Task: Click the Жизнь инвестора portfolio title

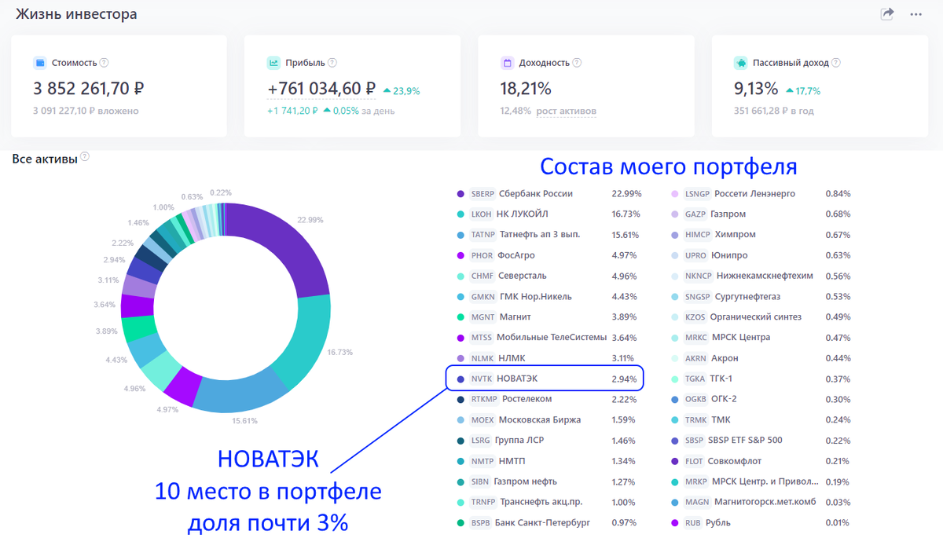Action: (76, 14)
